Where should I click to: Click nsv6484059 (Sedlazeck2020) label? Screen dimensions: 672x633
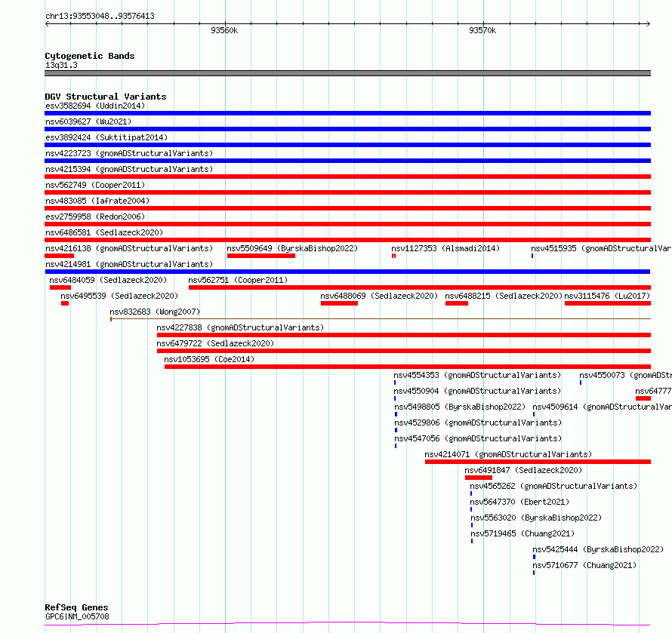pos(108,280)
